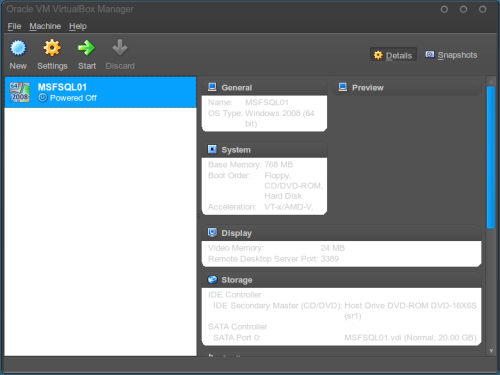Click the 'Video Memory: 24 MB' line
Viewport: 500px width, 375px height.
(276, 248)
